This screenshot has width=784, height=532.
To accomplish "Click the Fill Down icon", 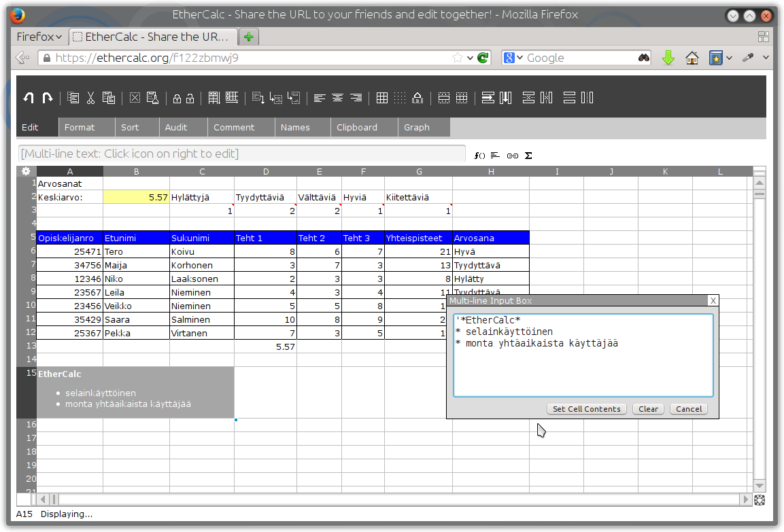I will click(214, 98).
